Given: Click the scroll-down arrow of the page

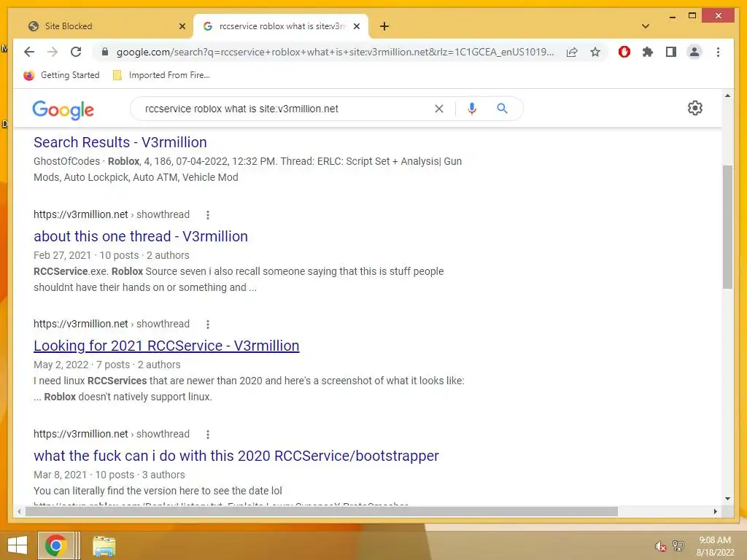Looking at the screenshot, I should [x=727, y=499].
